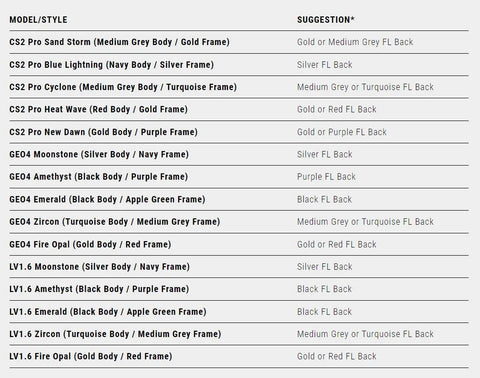Click GEO4 Emerald Apple Green Frame entry

tap(107, 199)
